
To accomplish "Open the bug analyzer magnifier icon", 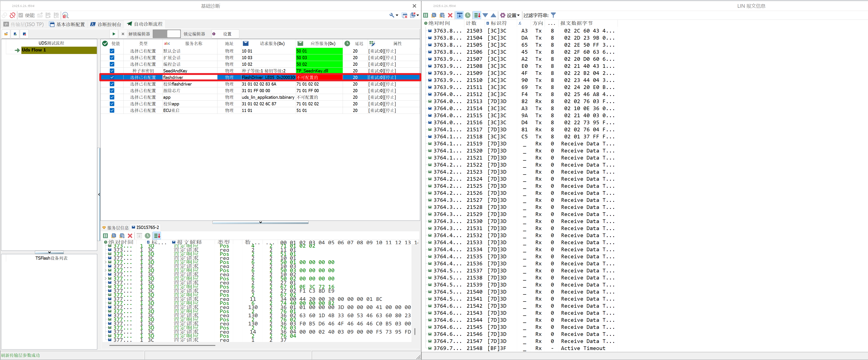I will [x=65, y=15].
